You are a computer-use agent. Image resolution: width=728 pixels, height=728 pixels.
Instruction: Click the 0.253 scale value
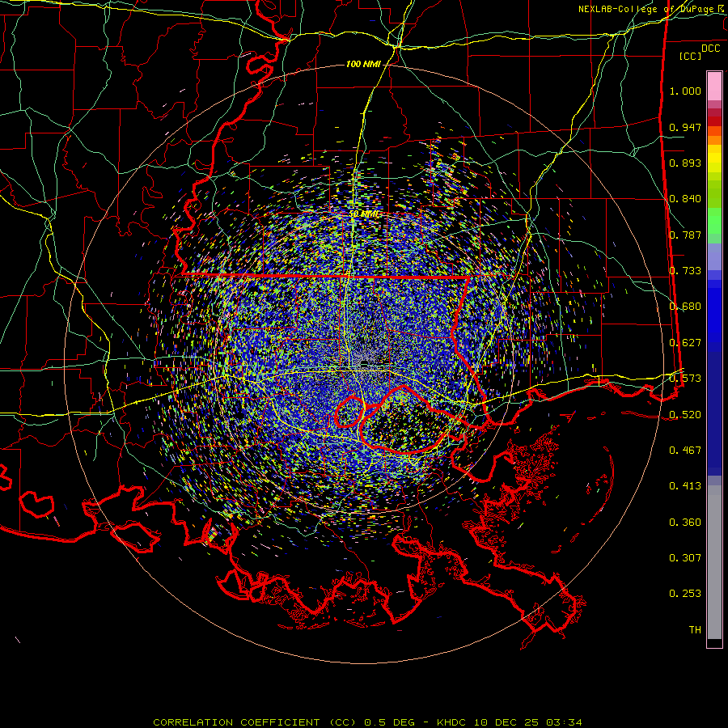click(x=685, y=594)
